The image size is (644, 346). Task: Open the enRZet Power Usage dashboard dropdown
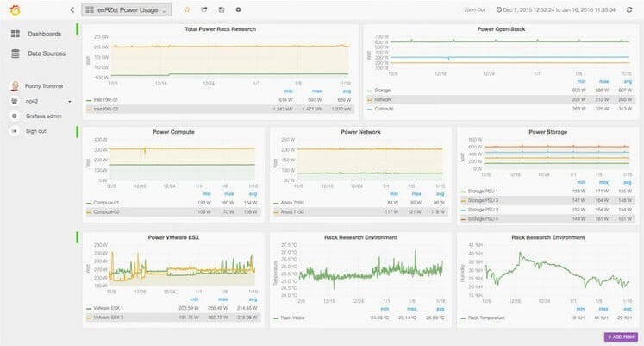click(x=127, y=9)
